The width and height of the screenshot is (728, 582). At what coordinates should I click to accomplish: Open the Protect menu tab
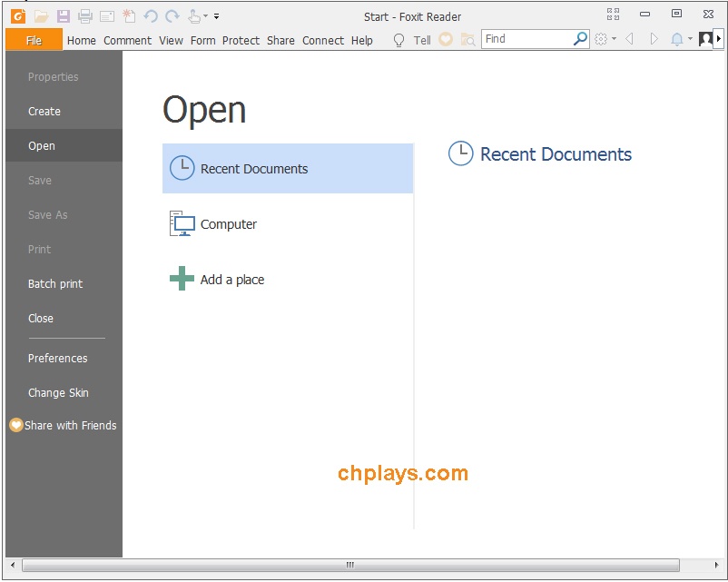coord(241,40)
